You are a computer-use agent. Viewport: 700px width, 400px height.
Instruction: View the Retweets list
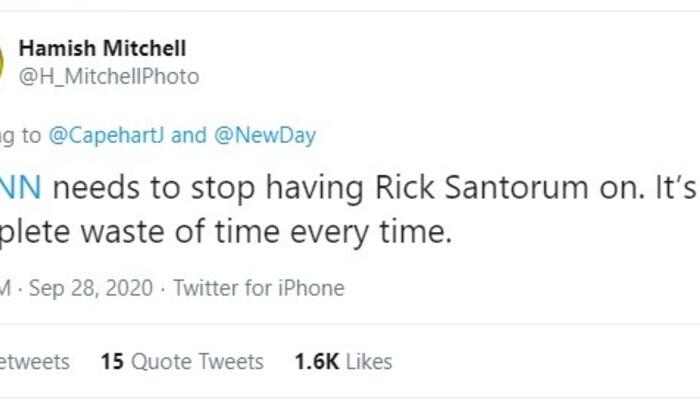click(34, 361)
